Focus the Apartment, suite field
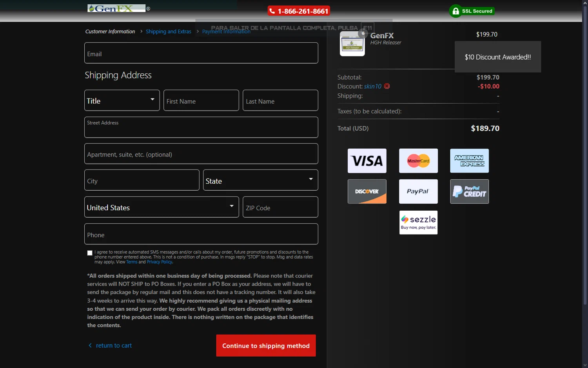 coord(201,154)
